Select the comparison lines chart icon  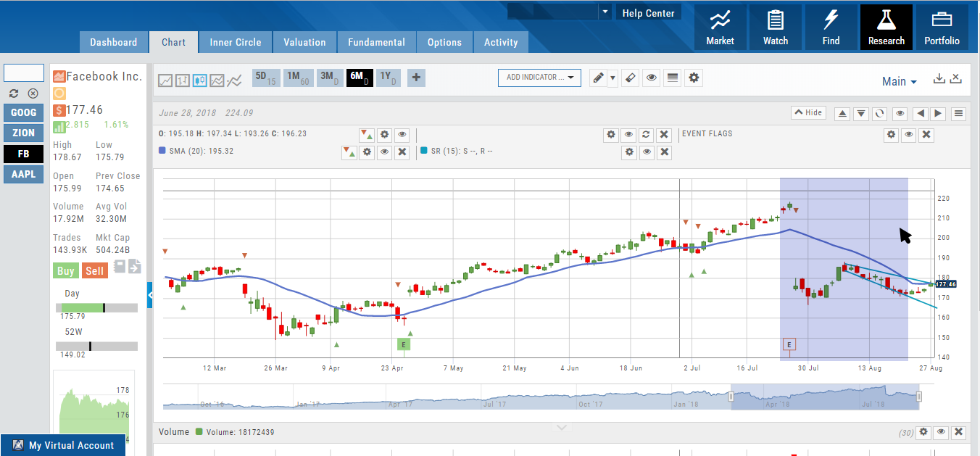pos(234,80)
